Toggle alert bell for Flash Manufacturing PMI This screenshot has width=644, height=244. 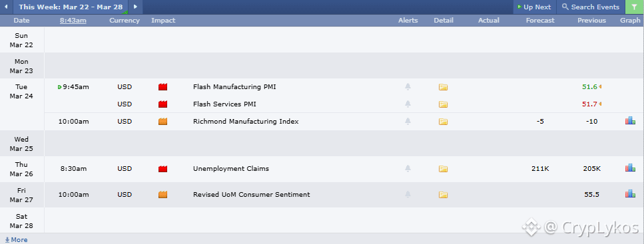click(408, 87)
